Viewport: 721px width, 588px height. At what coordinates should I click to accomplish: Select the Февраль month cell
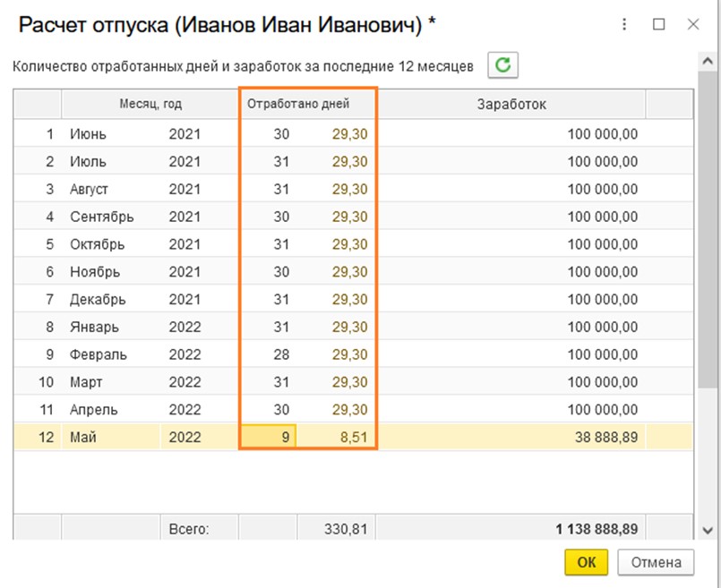click(x=111, y=354)
